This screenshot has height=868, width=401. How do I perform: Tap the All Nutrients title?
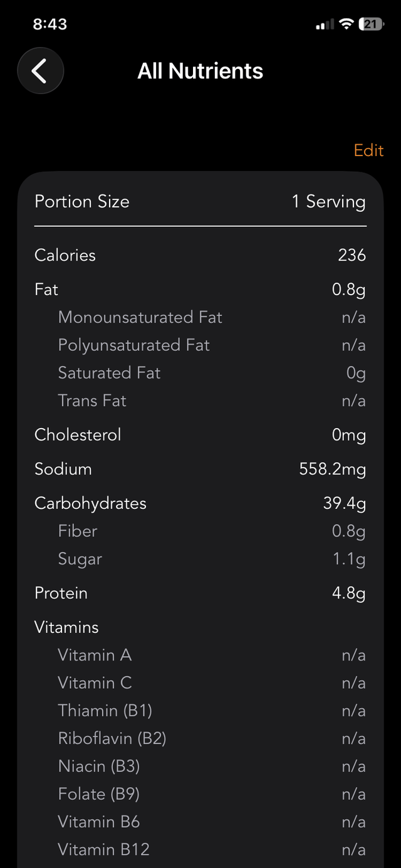200,71
